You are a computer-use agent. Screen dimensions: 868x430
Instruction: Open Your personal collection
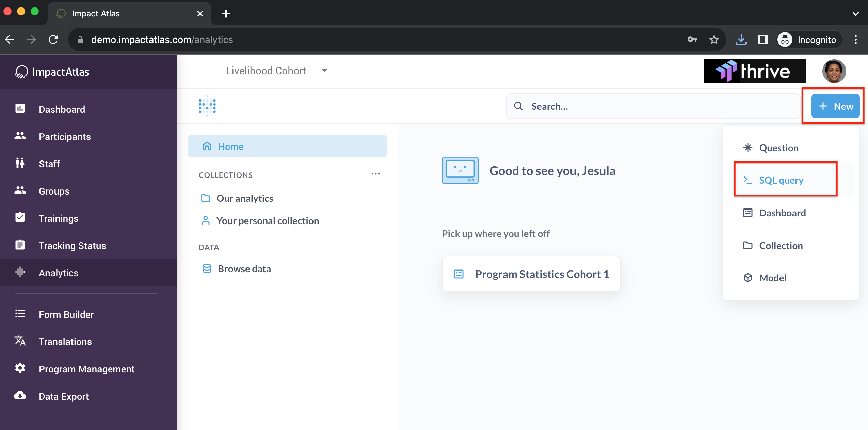point(268,220)
